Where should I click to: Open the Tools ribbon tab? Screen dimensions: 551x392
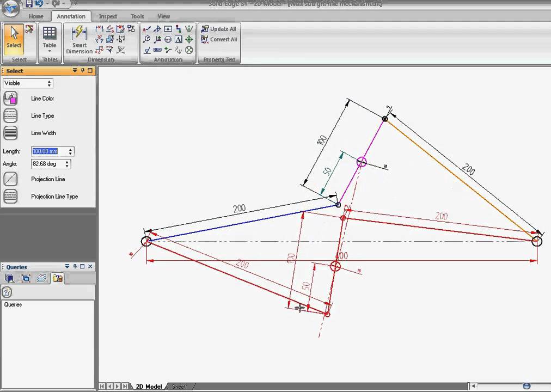tap(137, 16)
